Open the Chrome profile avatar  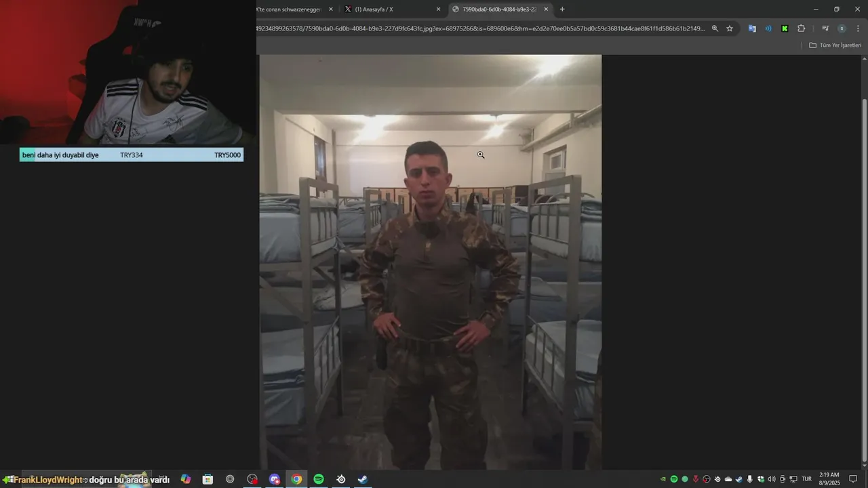click(842, 28)
